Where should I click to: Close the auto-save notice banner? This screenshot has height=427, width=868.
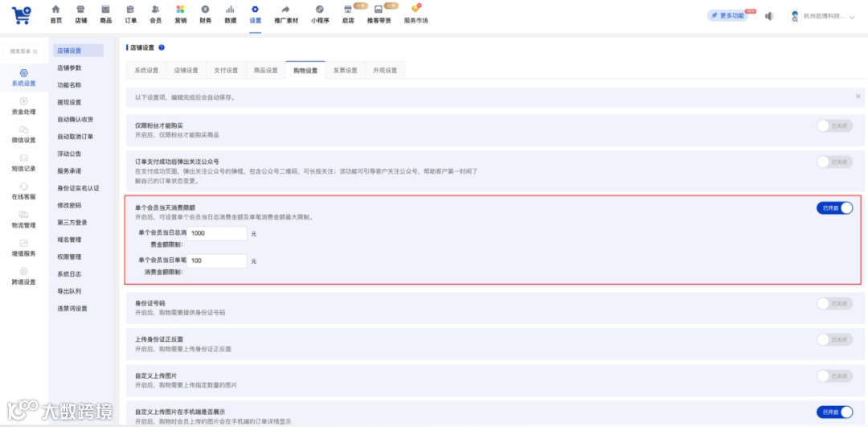(x=858, y=96)
